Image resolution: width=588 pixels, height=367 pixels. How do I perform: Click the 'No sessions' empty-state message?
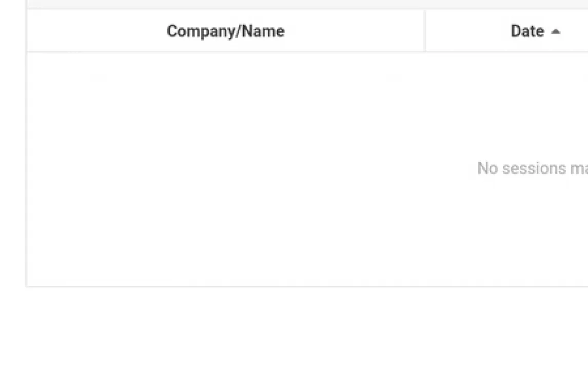[x=532, y=168]
